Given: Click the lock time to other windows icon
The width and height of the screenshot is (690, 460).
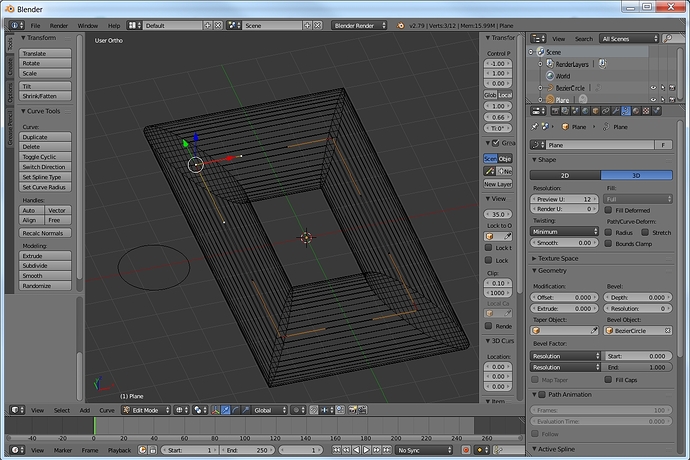Looking at the screenshot, I should coord(152,450).
